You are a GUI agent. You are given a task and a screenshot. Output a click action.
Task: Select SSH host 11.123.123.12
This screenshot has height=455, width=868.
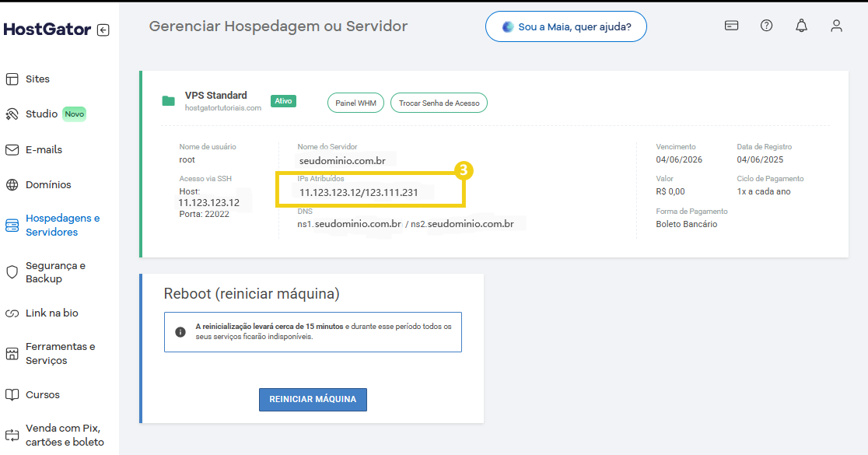click(x=208, y=202)
